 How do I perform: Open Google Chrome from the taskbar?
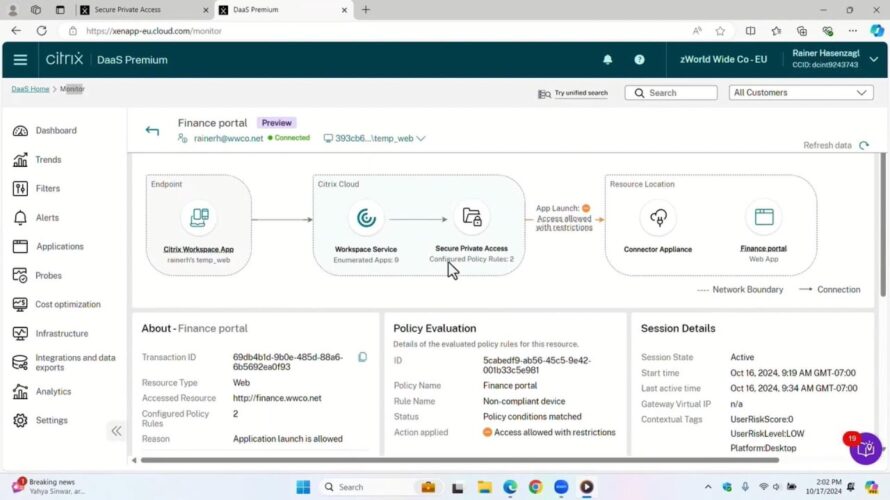tap(535, 487)
